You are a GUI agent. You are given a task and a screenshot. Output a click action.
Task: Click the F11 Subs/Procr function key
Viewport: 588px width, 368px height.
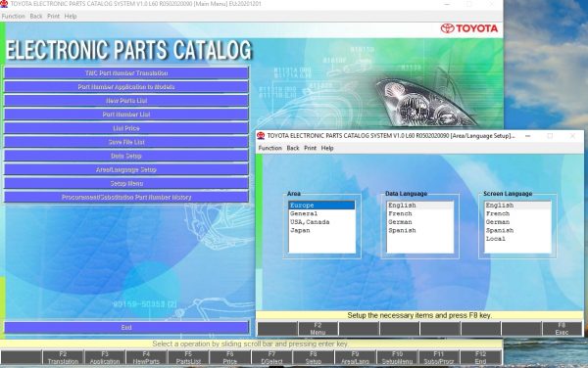(x=439, y=357)
